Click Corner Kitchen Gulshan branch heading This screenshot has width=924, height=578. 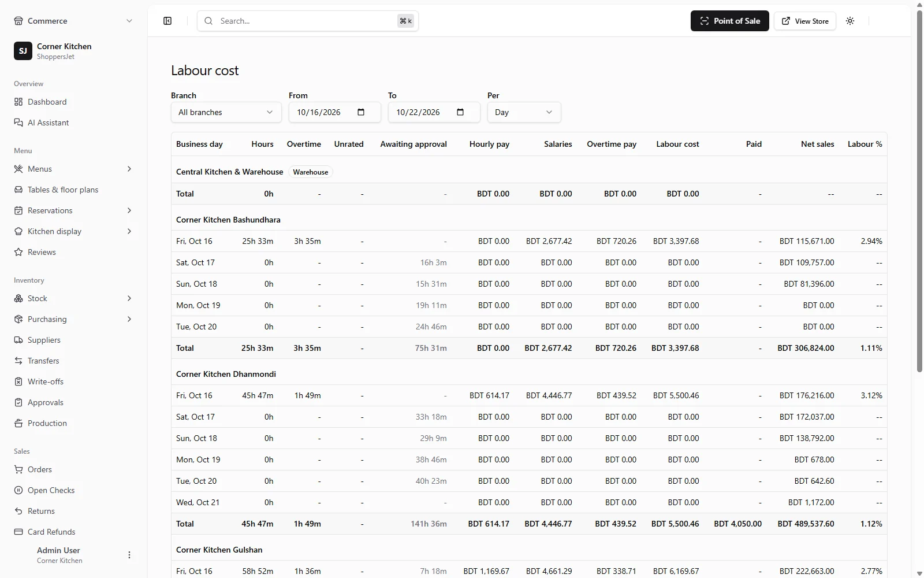coord(219,550)
